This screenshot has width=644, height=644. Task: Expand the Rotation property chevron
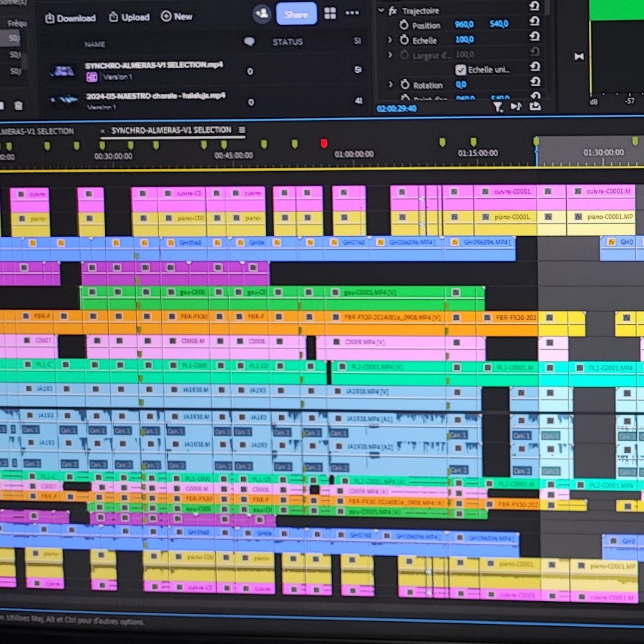click(391, 84)
